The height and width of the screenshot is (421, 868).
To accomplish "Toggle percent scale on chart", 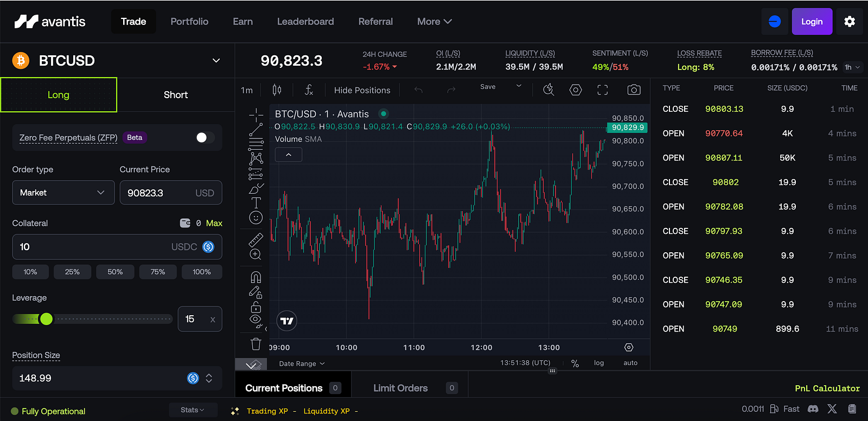I will [575, 363].
